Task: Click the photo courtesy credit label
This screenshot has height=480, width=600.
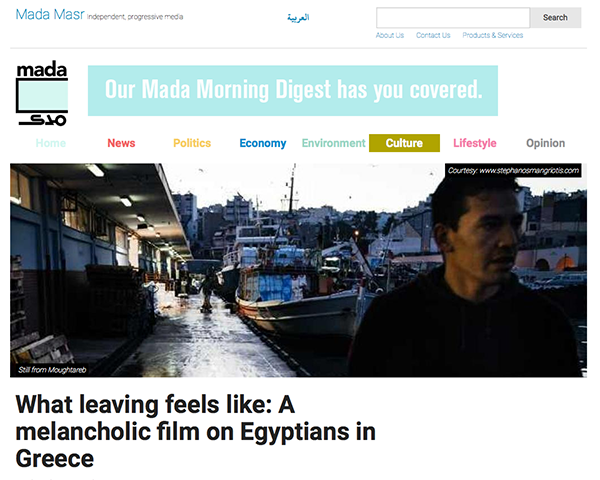Action: click(513, 170)
